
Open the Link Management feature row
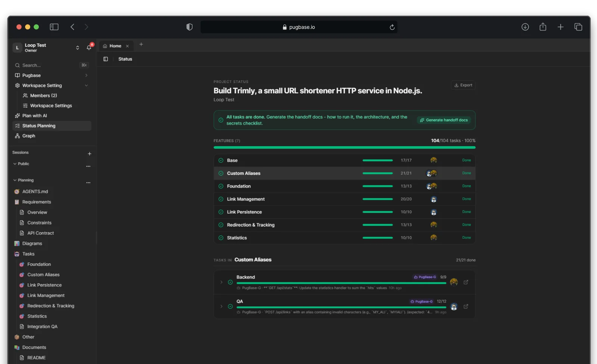point(344,199)
